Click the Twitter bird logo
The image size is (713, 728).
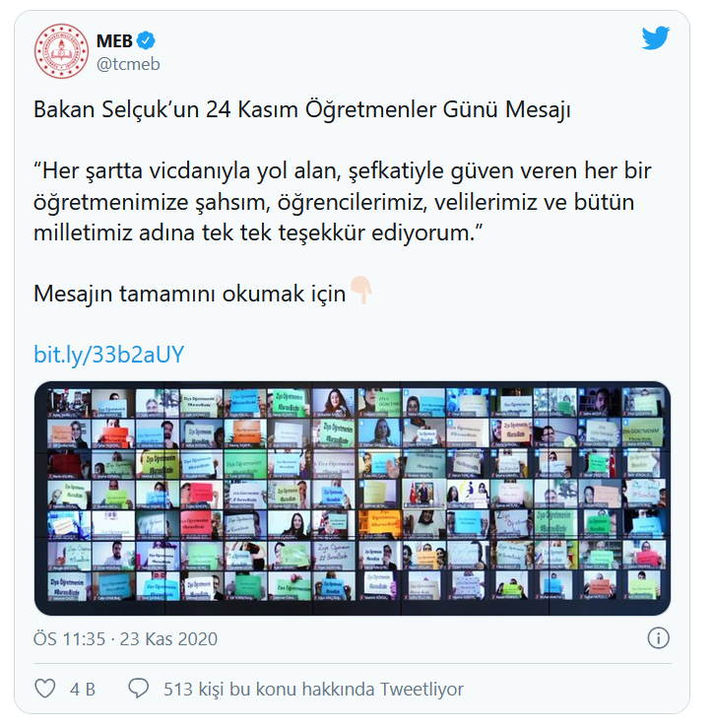coord(656,37)
